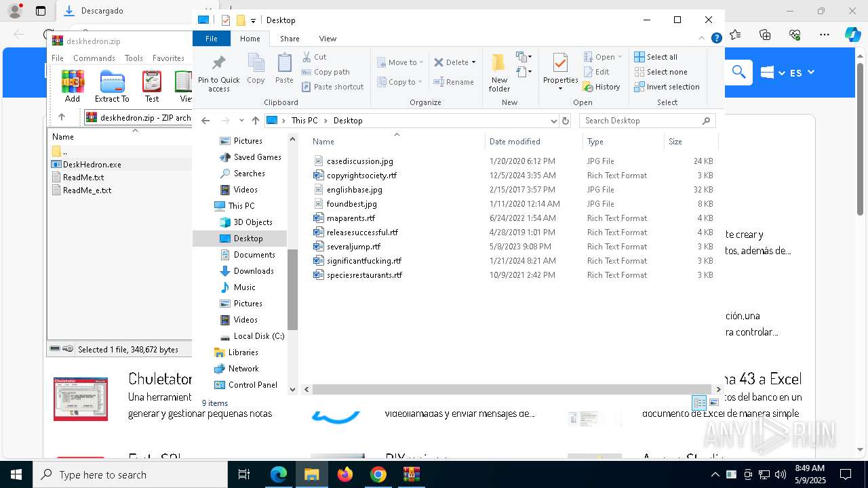This screenshot has width=868, height=488.
Task: Open the Delete dropdown arrow
Action: (473, 62)
